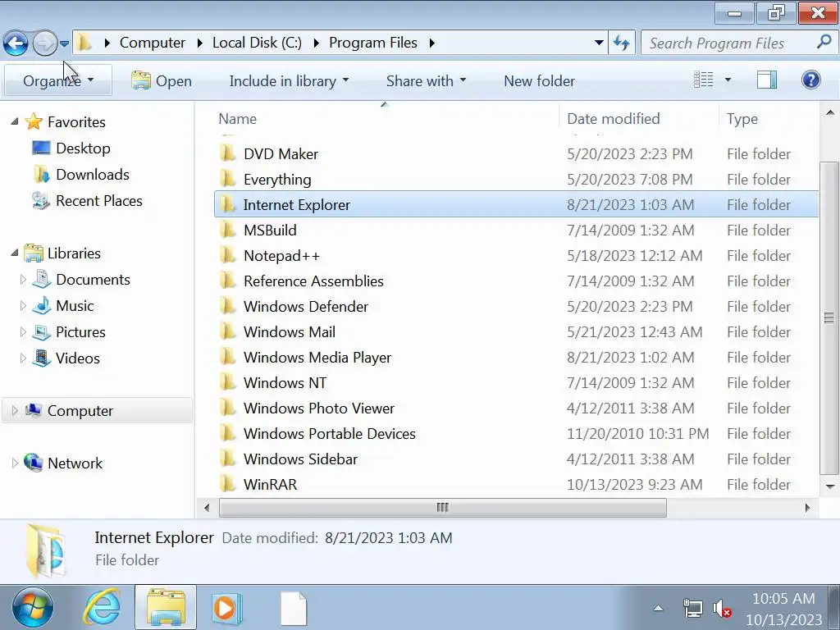Select the Everything folder icon
Viewport: 840px width, 630px height.
click(228, 179)
